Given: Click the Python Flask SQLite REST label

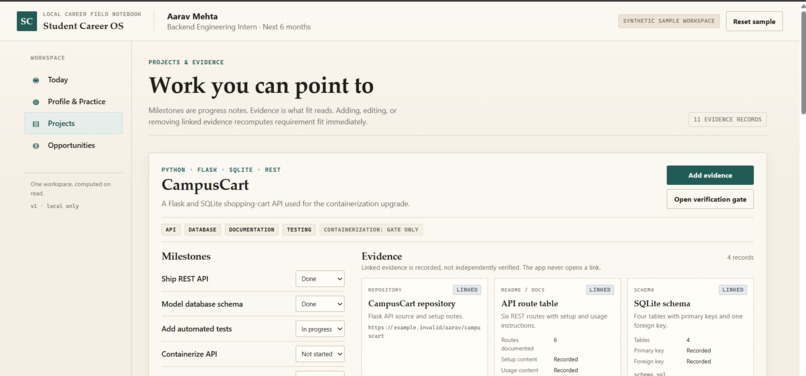Looking at the screenshot, I should [x=221, y=170].
